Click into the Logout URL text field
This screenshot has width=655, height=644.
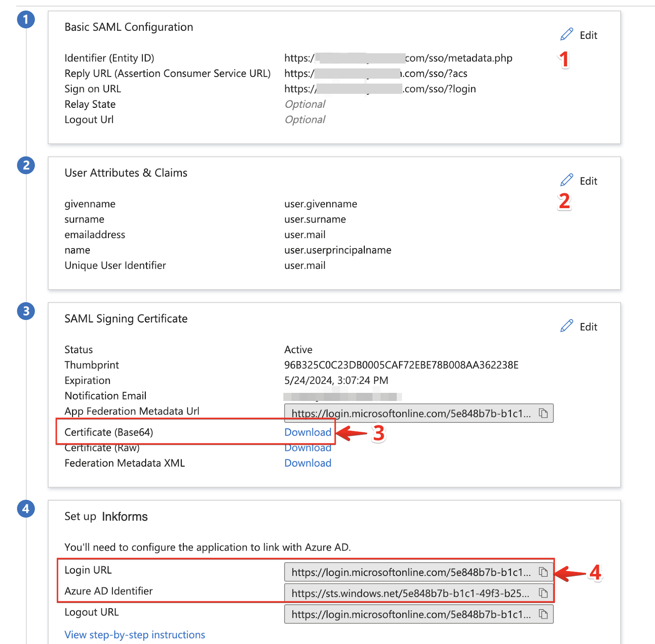[410, 614]
